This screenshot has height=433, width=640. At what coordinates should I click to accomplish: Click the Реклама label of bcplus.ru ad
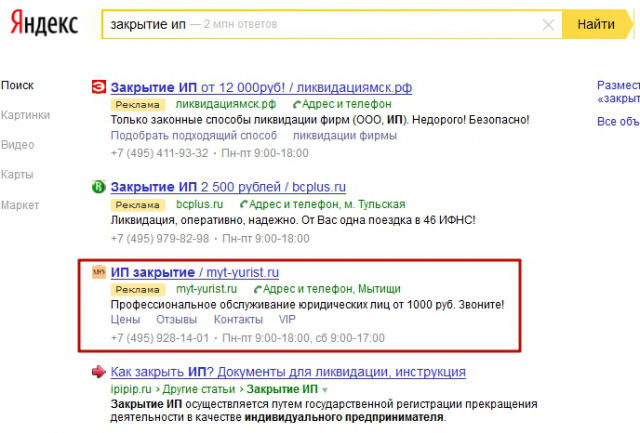click(x=138, y=205)
